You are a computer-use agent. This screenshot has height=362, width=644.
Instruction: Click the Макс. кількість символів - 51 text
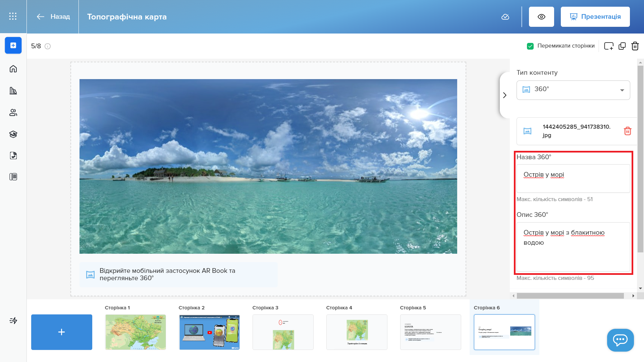(x=554, y=199)
